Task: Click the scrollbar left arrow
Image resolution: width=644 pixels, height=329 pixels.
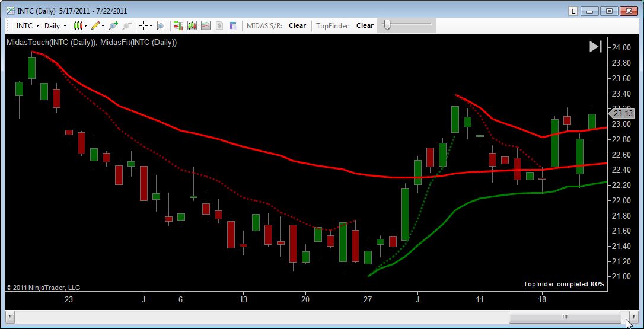Action: pyautogui.click(x=8, y=317)
